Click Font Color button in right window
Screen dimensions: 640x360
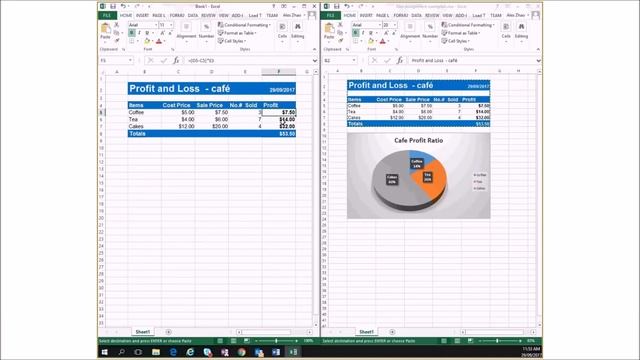tap(382, 41)
